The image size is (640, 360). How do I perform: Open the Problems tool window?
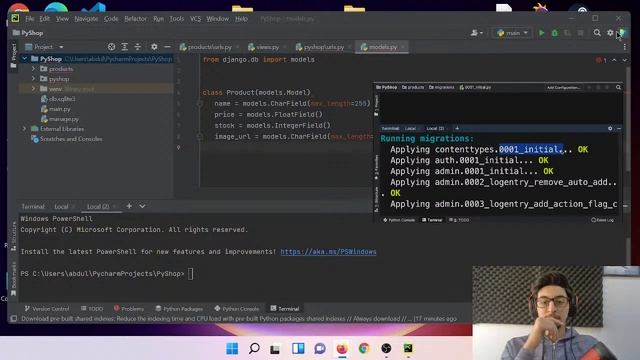pos(129,309)
